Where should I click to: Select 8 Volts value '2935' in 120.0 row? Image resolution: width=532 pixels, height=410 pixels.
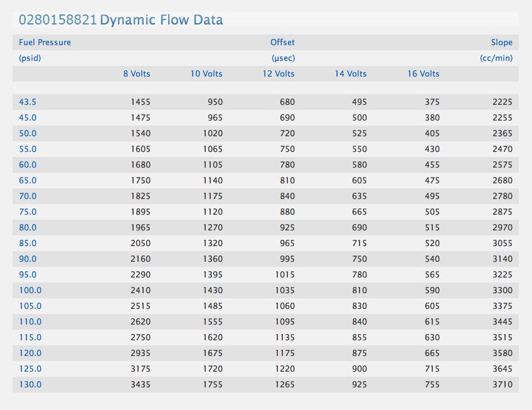[141, 353]
